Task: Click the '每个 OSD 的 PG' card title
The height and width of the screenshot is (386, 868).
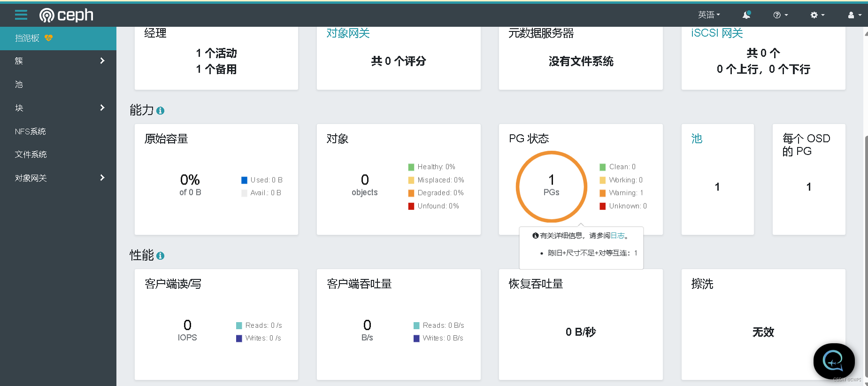Action: [806, 145]
